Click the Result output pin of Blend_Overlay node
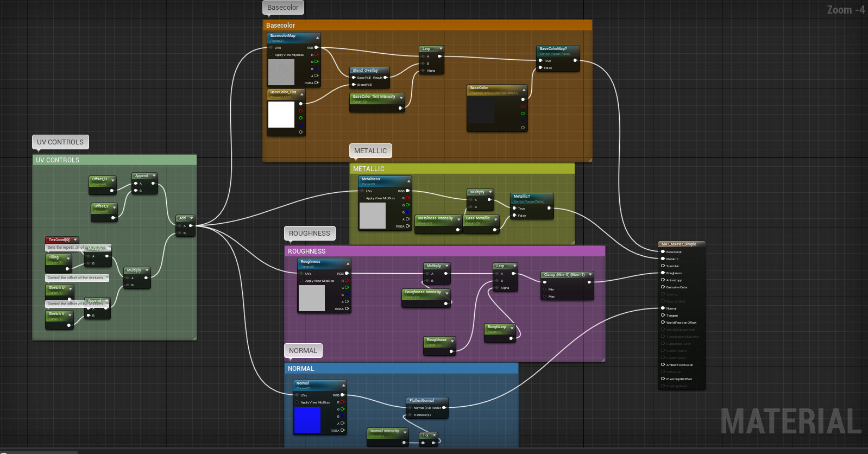The height and width of the screenshot is (454, 868). [386, 77]
